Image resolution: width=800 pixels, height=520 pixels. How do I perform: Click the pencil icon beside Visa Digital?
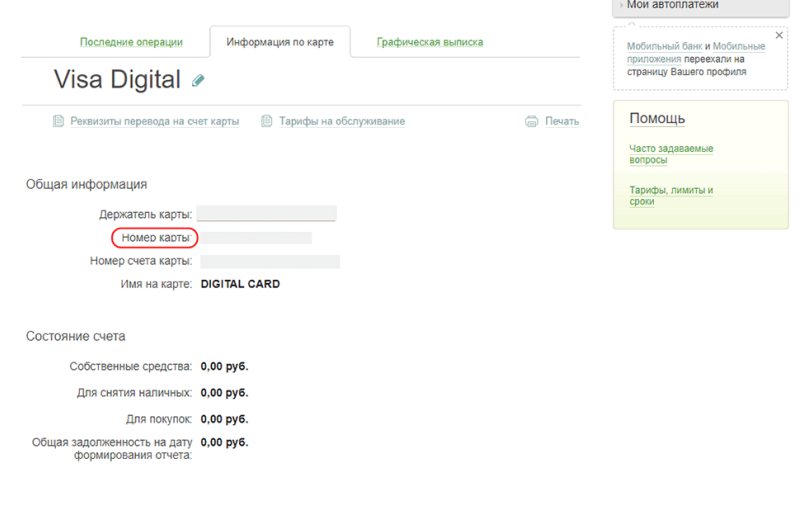pos(198,80)
